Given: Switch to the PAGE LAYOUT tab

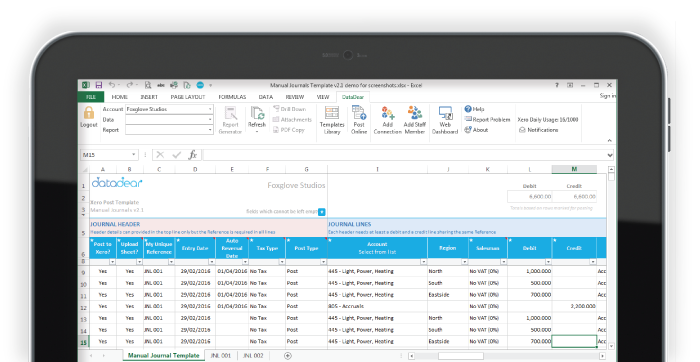Looking at the screenshot, I should [188, 97].
